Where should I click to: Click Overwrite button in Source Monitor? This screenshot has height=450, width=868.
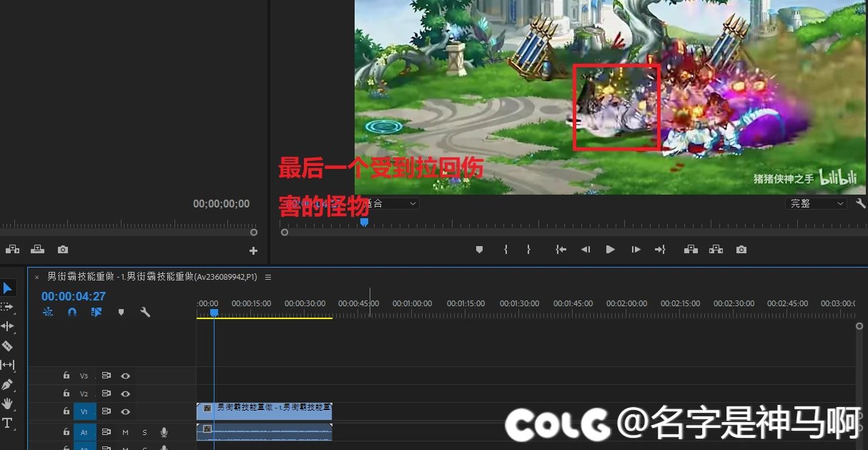click(37, 250)
